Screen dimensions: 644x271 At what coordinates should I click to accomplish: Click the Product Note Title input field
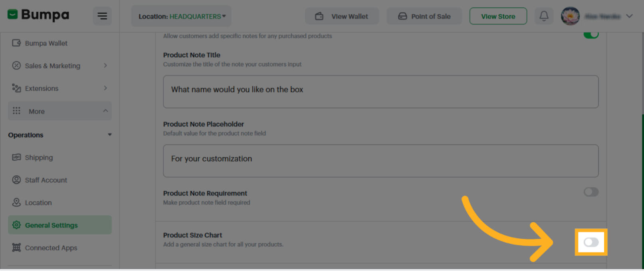tap(380, 92)
